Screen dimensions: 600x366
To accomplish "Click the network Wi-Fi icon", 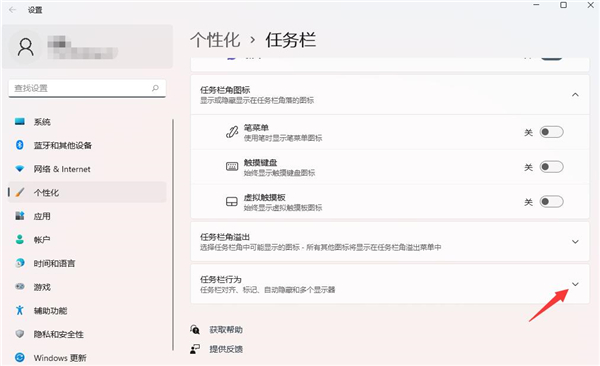I will point(20,169).
